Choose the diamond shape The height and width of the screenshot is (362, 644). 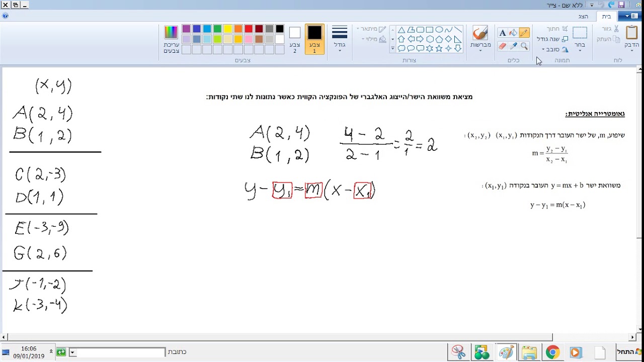(448, 39)
